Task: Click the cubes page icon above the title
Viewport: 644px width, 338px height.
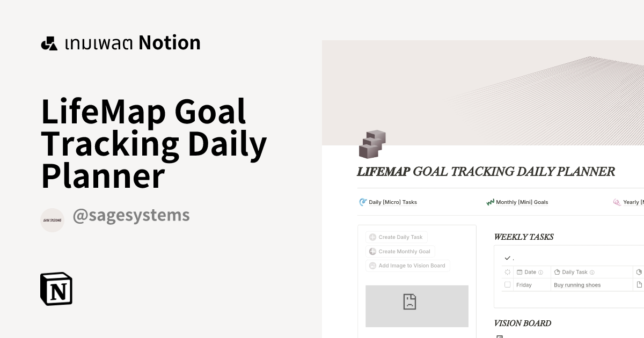Action: click(x=372, y=144)
